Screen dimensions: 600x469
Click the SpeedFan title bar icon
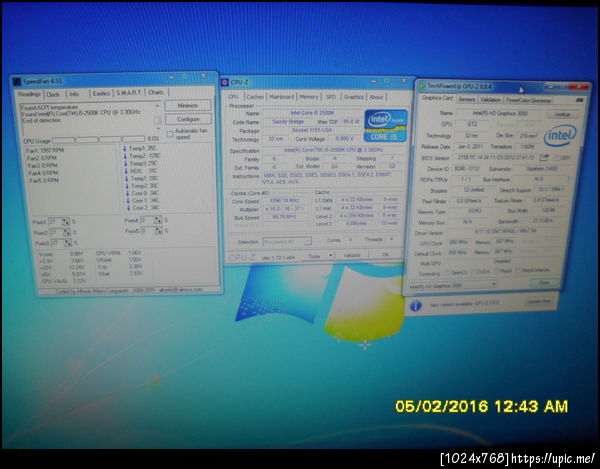coord(16,82)
